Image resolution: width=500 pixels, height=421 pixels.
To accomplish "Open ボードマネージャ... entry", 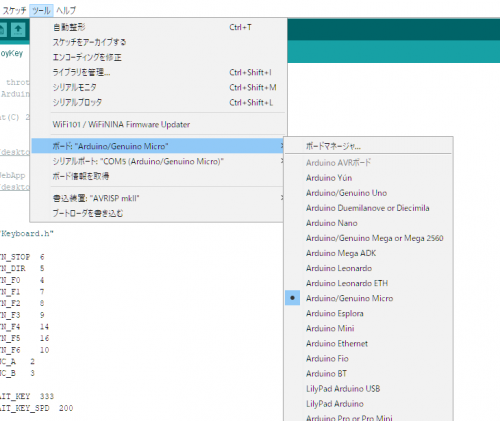I will click(x=368, y=146).
